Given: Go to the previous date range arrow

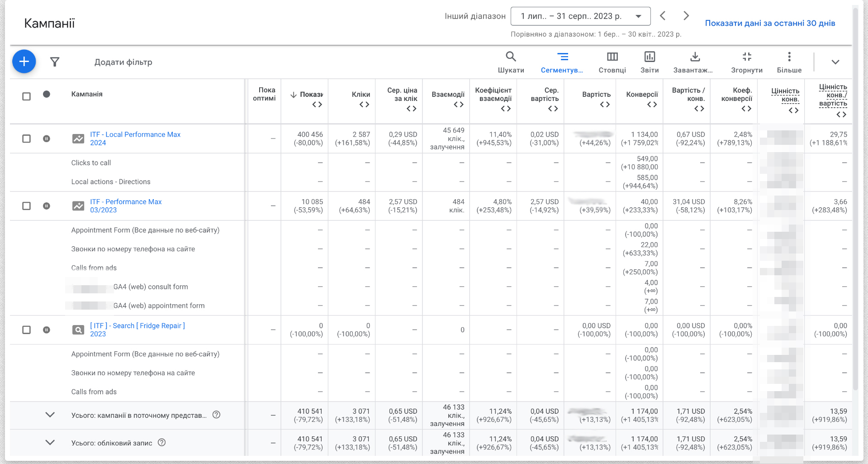Looking at the screenshot, I should tap(663, 16).
